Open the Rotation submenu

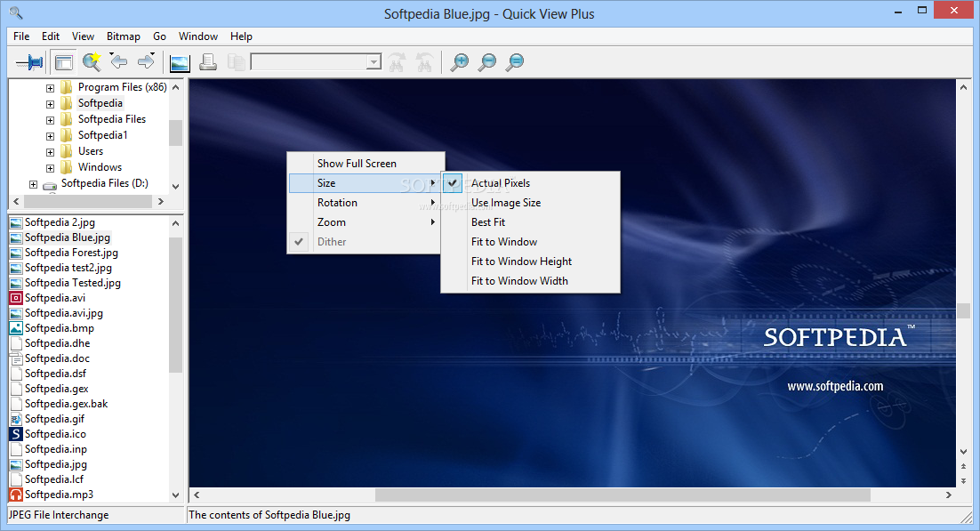point(365,202)
